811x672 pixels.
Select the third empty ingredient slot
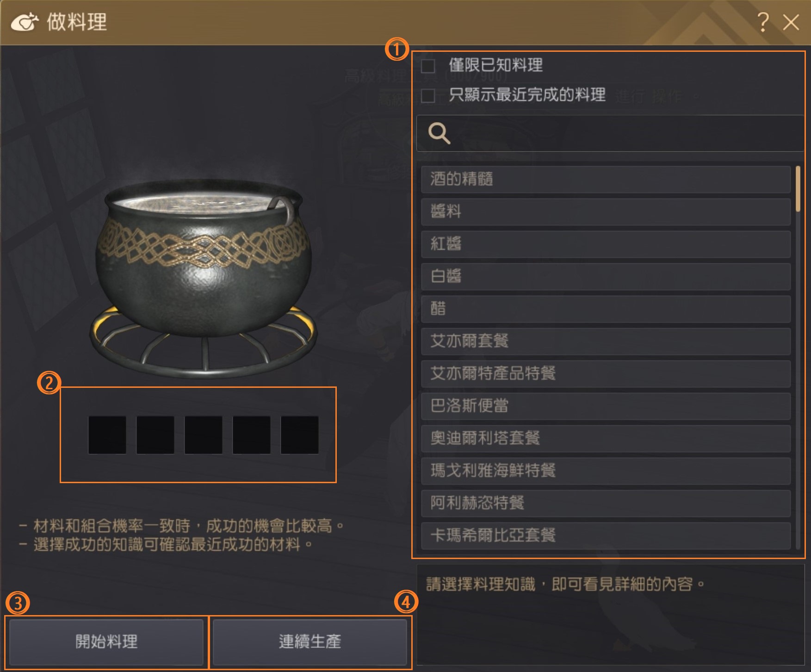coord(204,435)
